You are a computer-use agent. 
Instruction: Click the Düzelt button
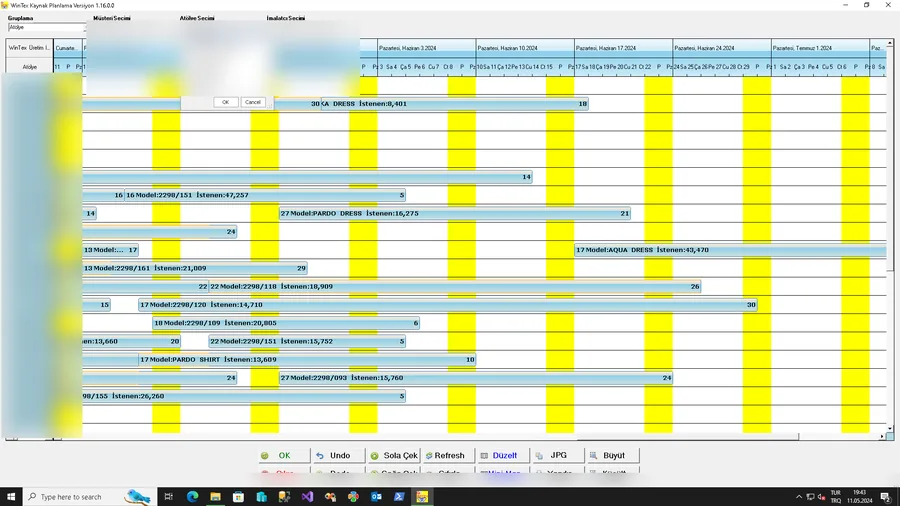point(504,456)
